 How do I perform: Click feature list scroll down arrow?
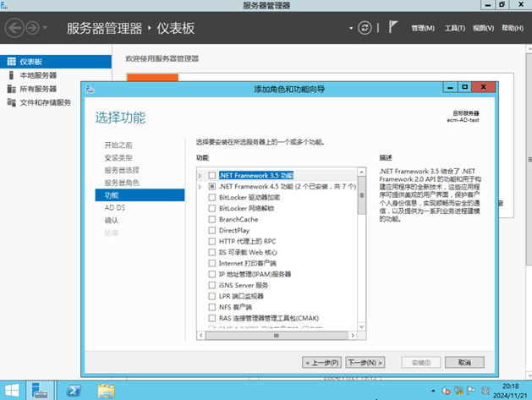pyautogui.click(x=362, y=326)
